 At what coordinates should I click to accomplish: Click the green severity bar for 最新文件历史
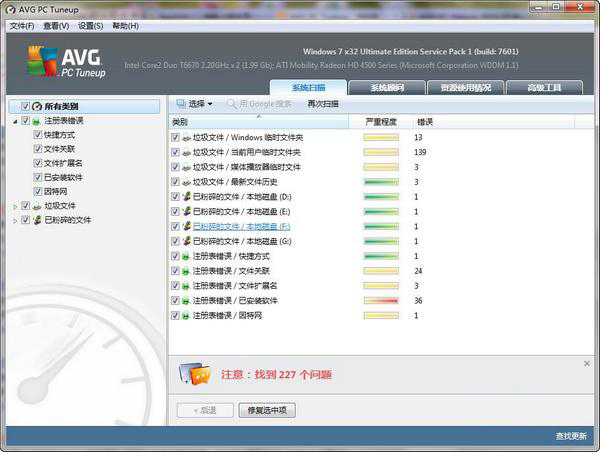[x=381, y=182]
